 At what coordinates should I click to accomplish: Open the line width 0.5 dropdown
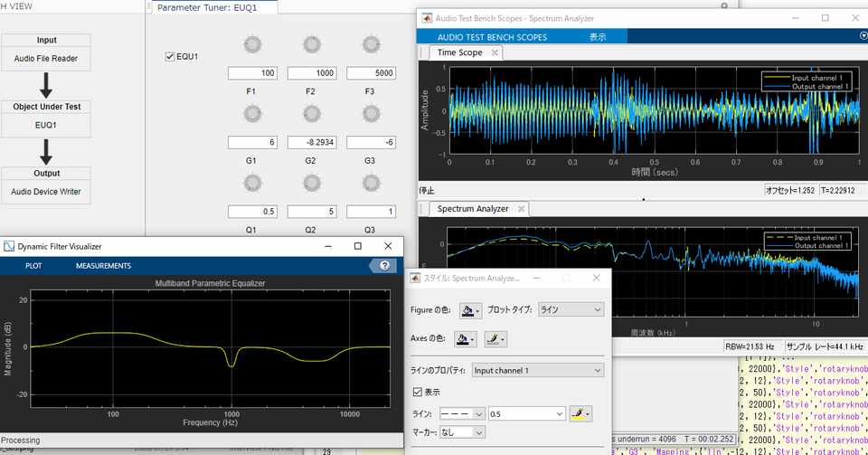point(526,413)
